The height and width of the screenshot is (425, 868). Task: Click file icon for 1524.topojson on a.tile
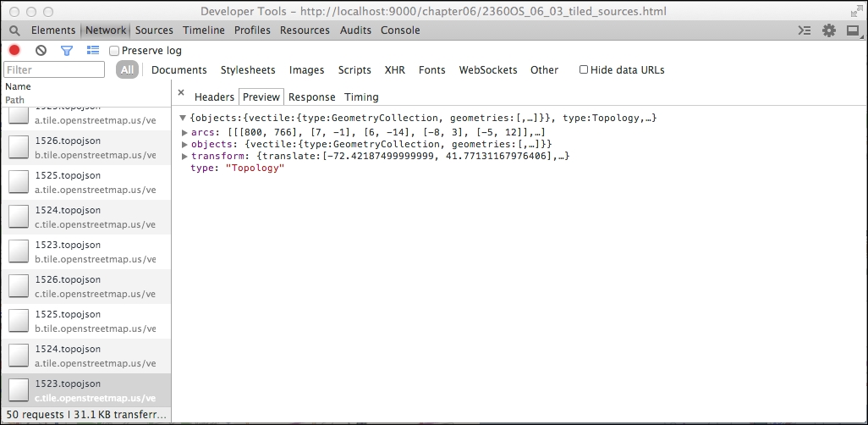(x=19, y=356)
